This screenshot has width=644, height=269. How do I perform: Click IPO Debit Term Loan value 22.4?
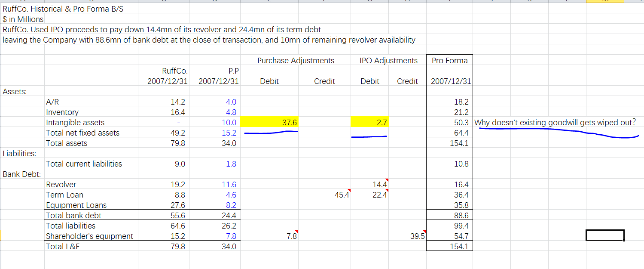(x=380, y=195)
